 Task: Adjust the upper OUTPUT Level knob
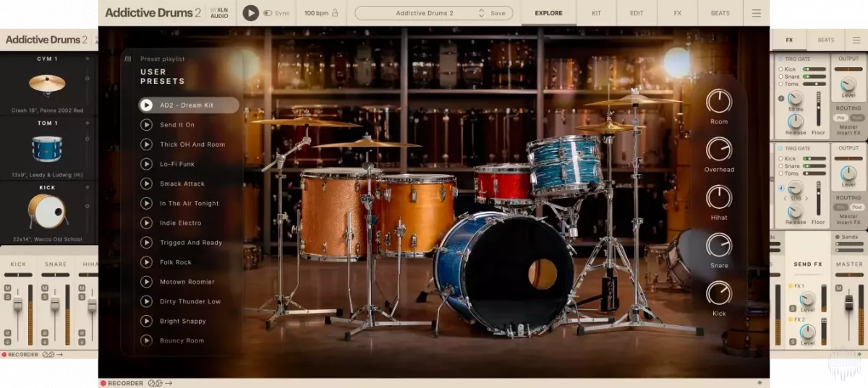848,85
